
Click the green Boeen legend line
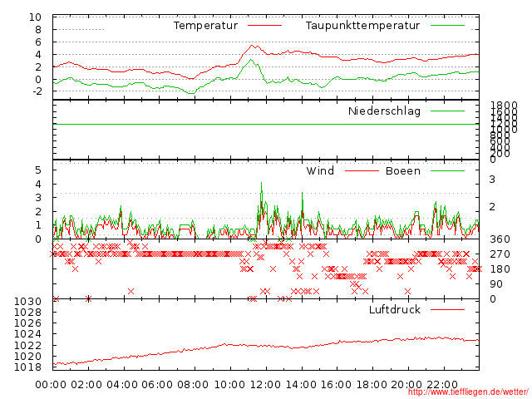[447, 170]
